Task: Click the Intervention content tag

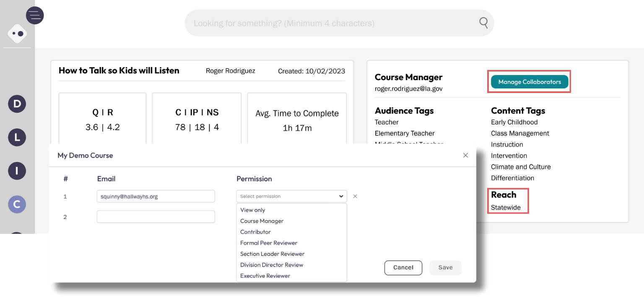Action: pos(509,155)
